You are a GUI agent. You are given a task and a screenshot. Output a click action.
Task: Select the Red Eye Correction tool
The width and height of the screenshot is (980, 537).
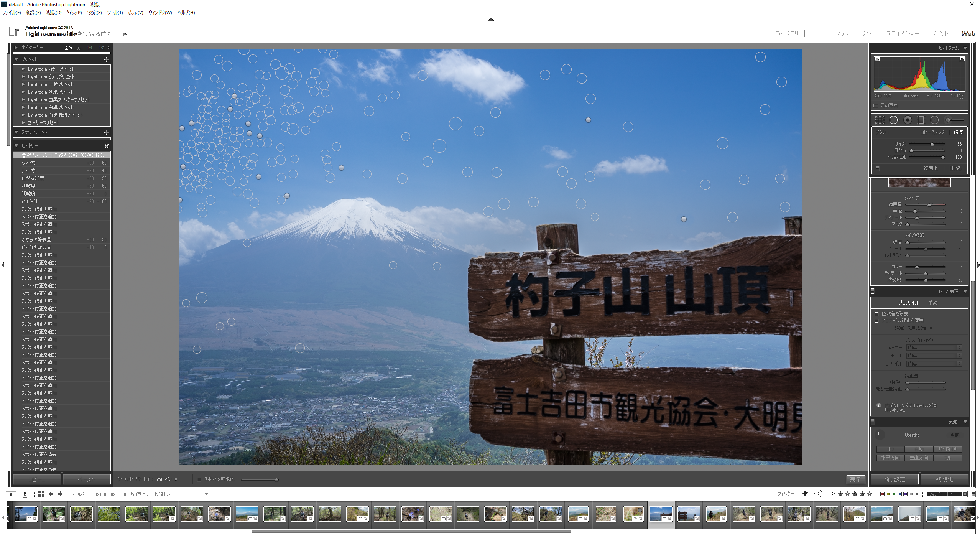point(908,120)
